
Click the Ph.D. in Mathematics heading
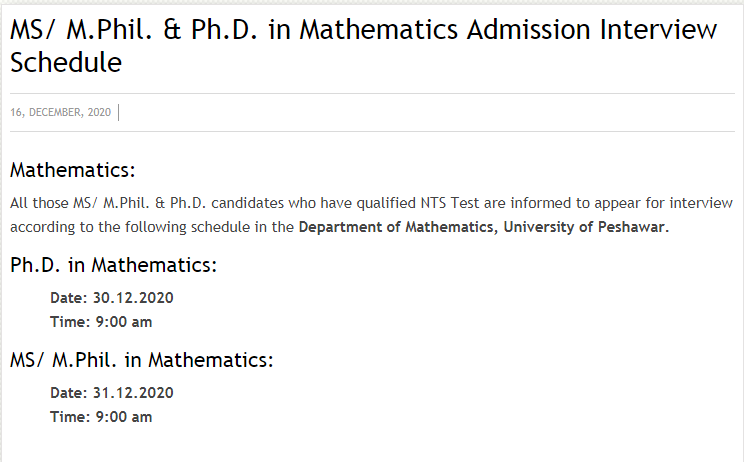coord(113,265)
